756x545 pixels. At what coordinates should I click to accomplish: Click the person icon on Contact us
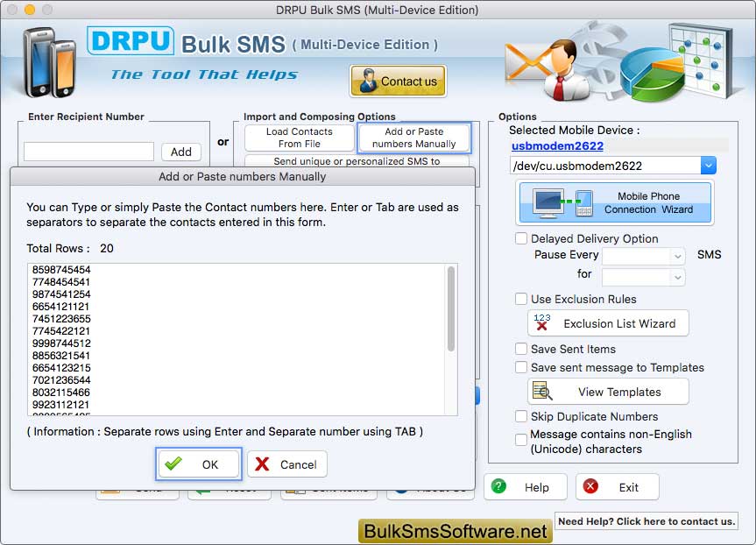tap(369, 81)
